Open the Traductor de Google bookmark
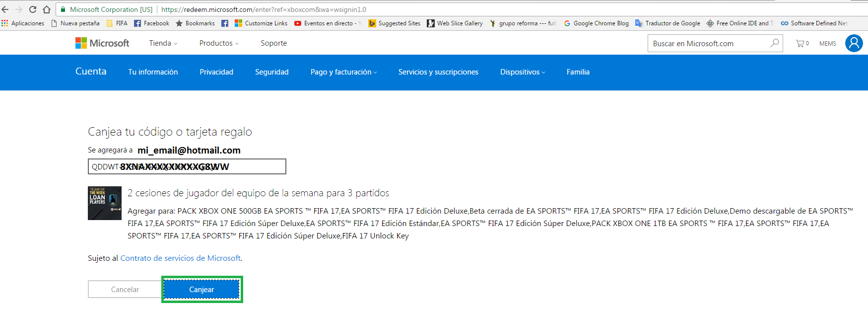Image resolution: width=868 pixels, height=309 pixels. pyautogui.click(x=668, y=23)
